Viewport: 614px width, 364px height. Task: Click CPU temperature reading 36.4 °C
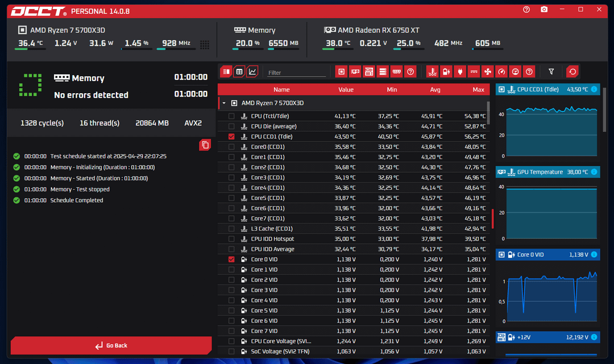(x=30, y=43)
